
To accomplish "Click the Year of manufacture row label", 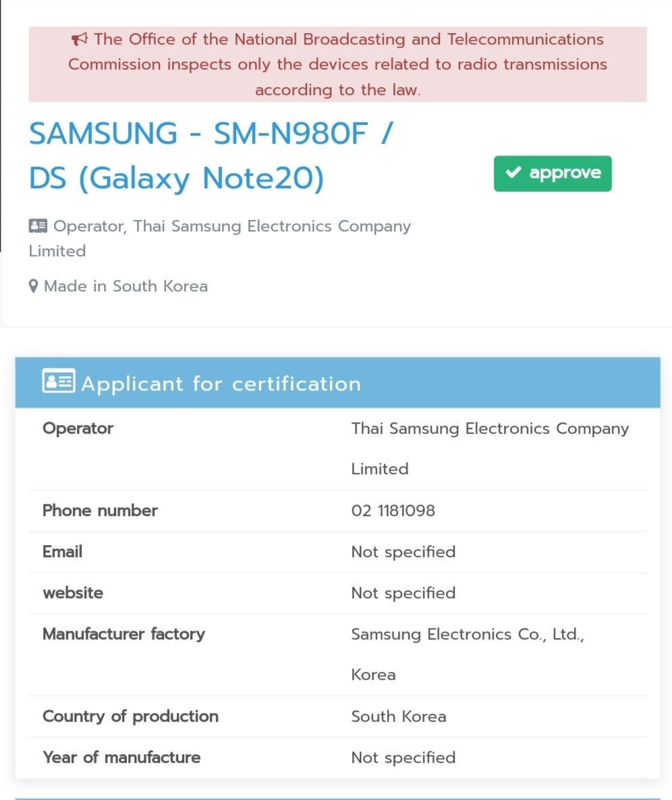I will 121,758.
